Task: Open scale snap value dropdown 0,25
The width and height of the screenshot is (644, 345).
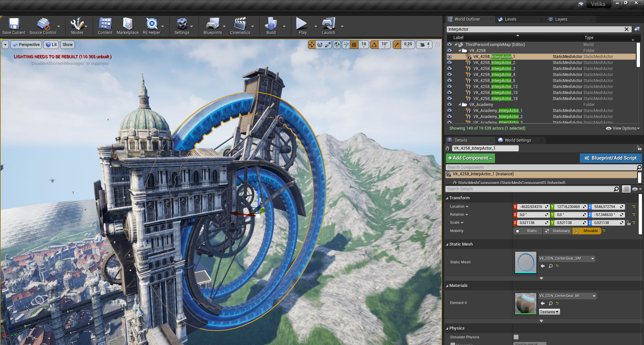Action: tap(408, 45)
